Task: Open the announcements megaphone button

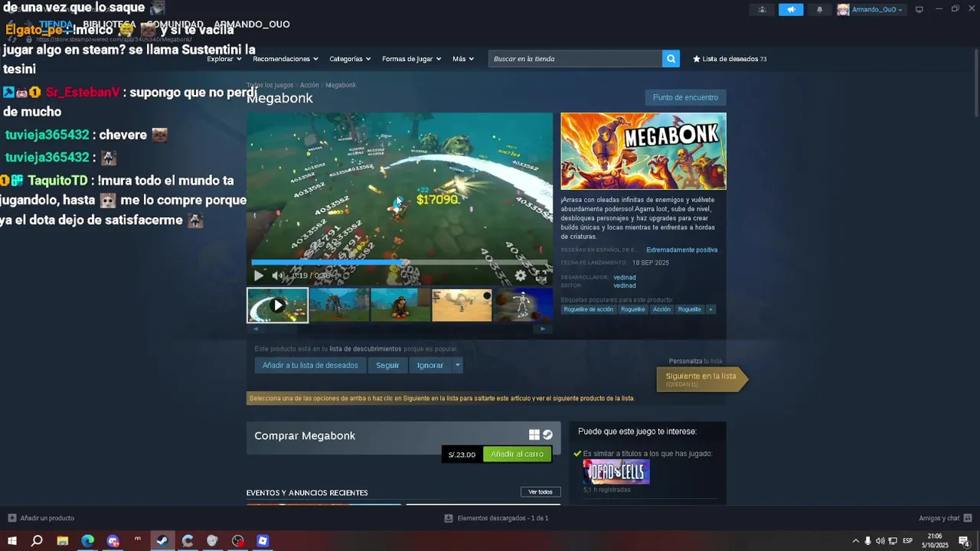Action: [x=791, y=9]
